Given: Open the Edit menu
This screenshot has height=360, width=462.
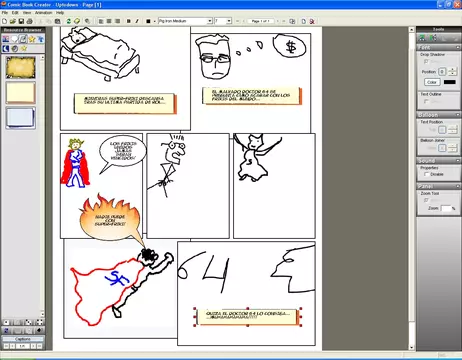Looking at the screenshot, I should coord(15,13).
